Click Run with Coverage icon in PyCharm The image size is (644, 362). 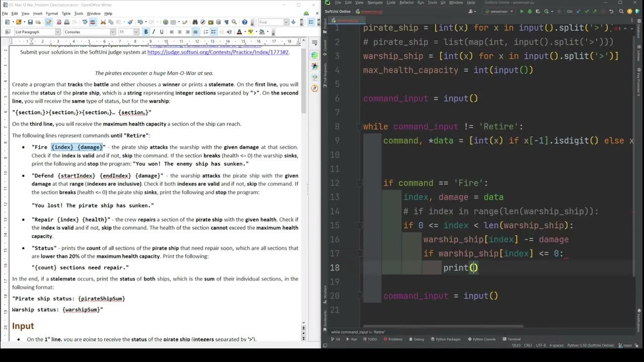[538, 11]
